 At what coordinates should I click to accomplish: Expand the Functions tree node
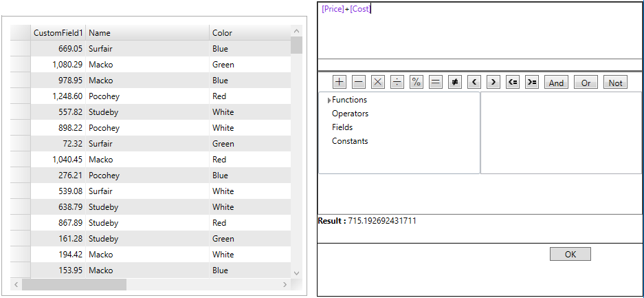(x=330, y=100)
